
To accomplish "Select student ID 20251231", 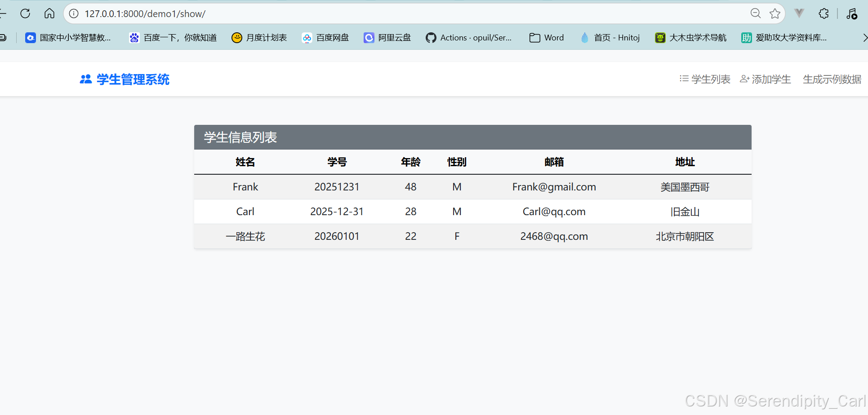I will 337,187.
